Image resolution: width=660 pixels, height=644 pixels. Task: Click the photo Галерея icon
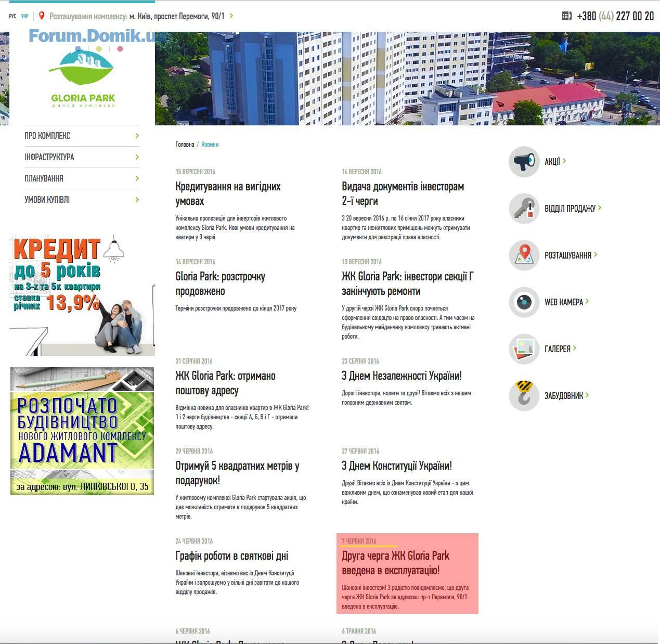click(524, 349)
